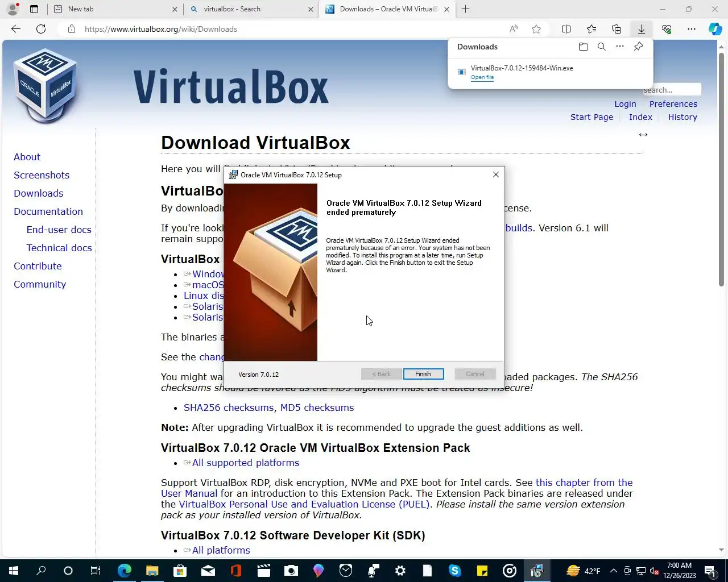Open the History link

click(x=682, y=117)
